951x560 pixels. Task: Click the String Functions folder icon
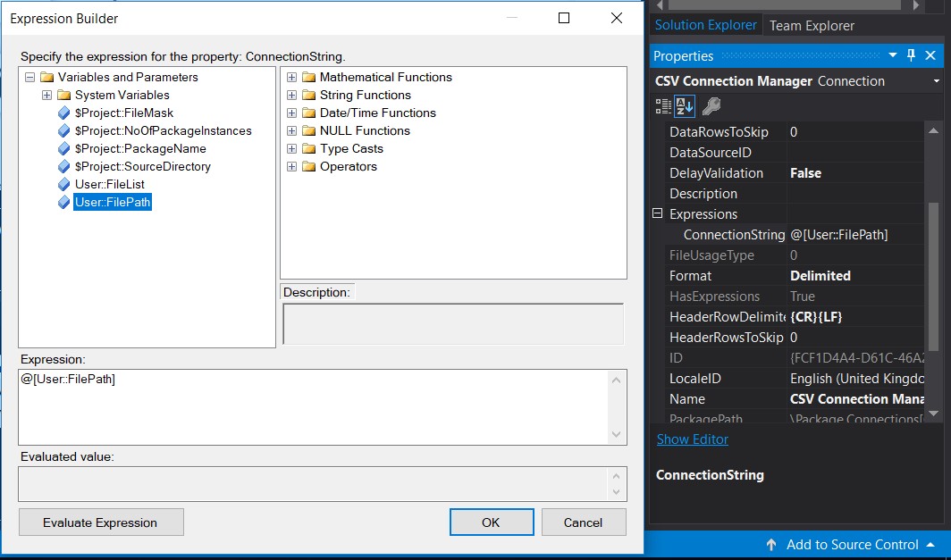point(309,96)
